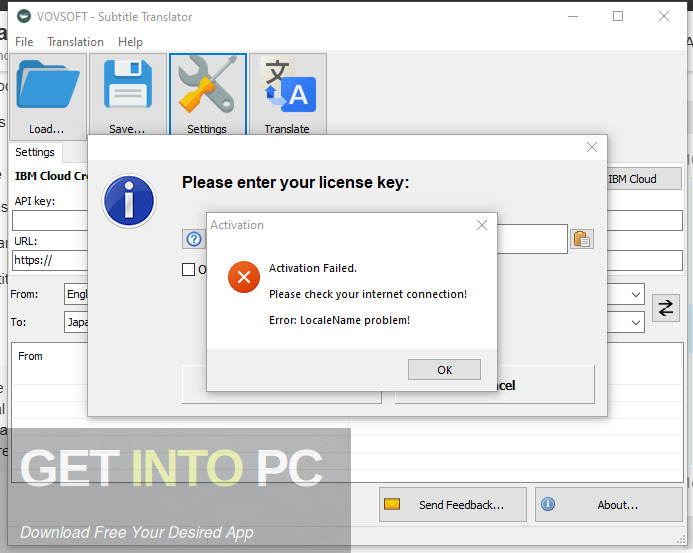Close the license key dialog
The image size is (693, 553).
tap(592, 147)
